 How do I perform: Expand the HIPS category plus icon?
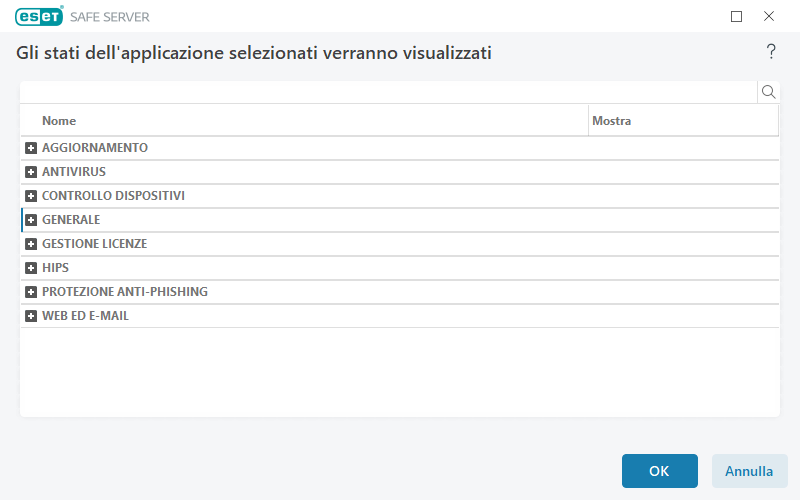[x=31, y=268]
